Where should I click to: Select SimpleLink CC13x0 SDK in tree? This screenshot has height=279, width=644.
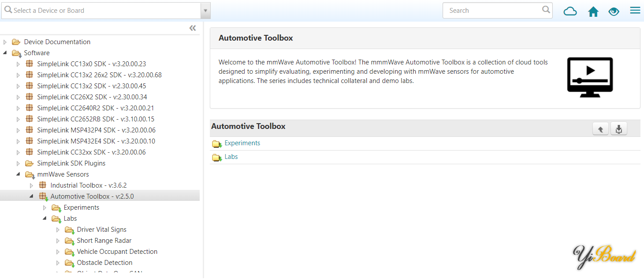(x=91, y=64)
